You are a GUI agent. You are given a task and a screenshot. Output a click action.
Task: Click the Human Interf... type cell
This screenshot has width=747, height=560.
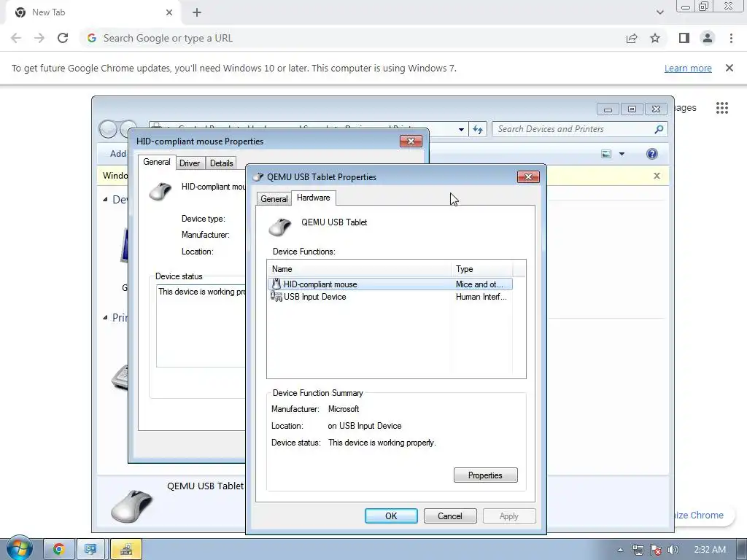point(481,297)
